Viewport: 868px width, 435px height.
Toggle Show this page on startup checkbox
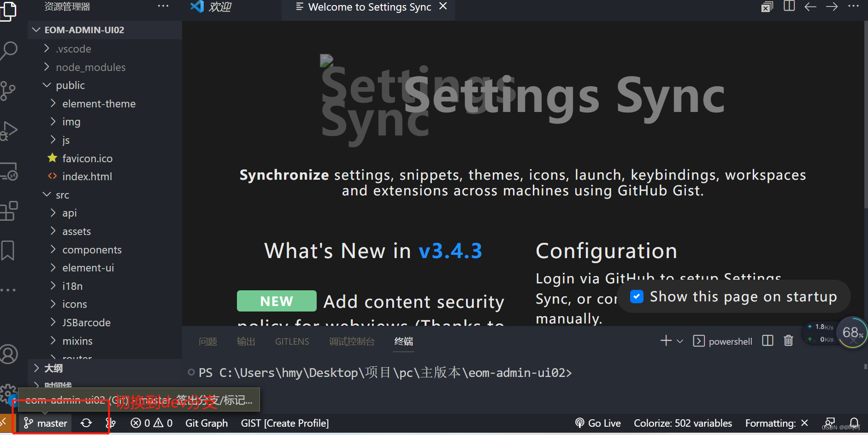click(637, 296)
